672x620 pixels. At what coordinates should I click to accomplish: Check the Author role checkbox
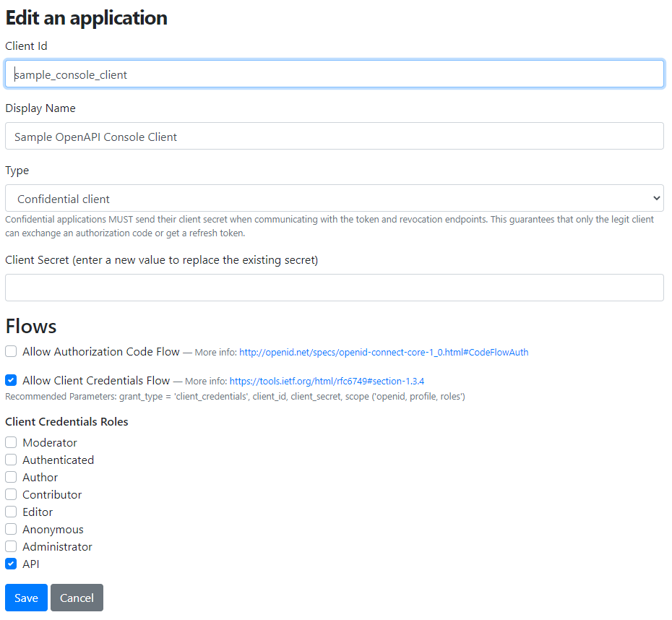pyautogui.click(x=11, y=477)
